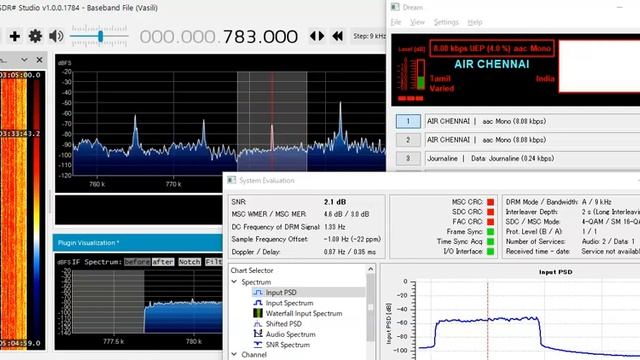Click the Frame Sync green indicator
This screenshot has width=640, height=360.
(x=491, y=231)
